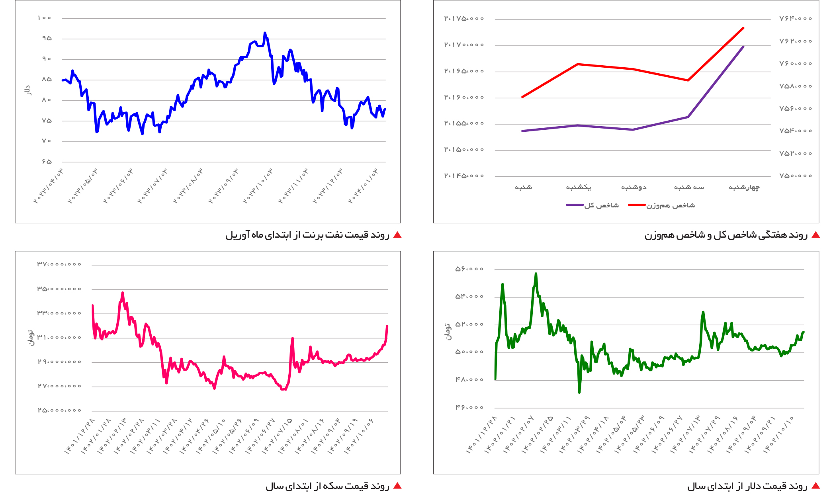835x504 pixels.
Task: Select the شاخص کل legend label
Action: [601, 205]
